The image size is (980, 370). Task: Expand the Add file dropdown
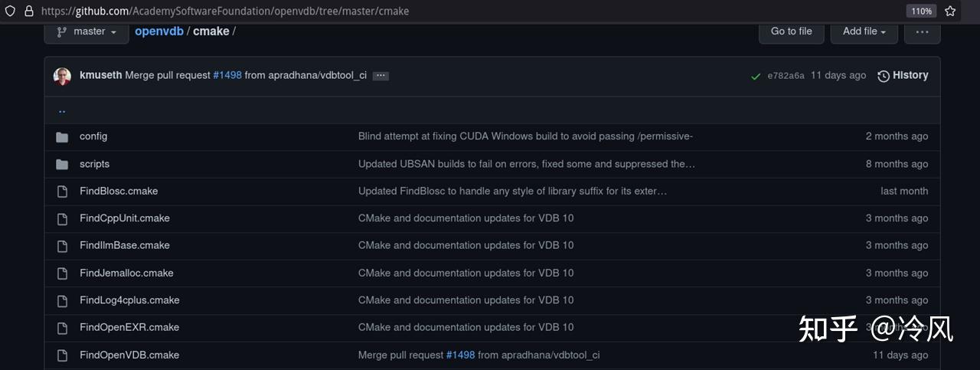tap(864, 31)
